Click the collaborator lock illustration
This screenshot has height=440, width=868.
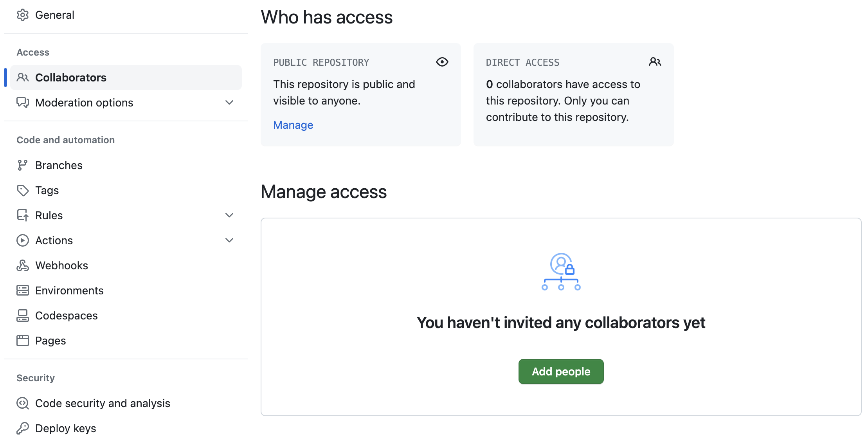[561, 272]
